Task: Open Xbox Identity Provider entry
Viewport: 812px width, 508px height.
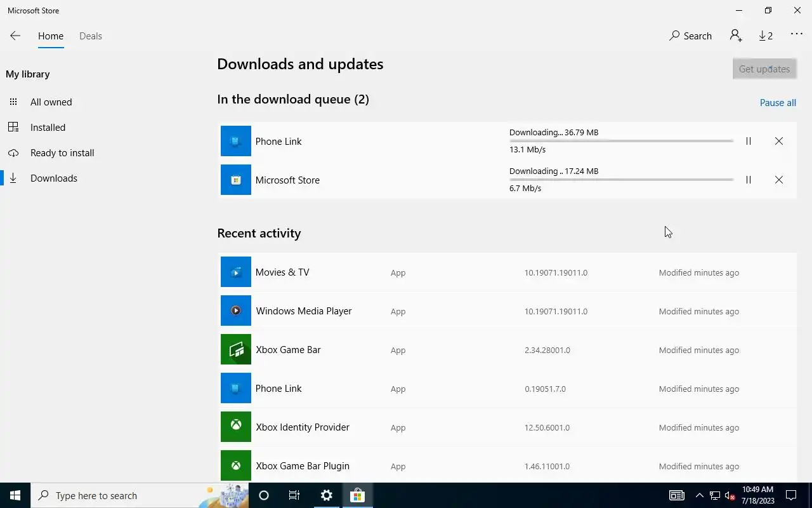Action: click(507, 427)
